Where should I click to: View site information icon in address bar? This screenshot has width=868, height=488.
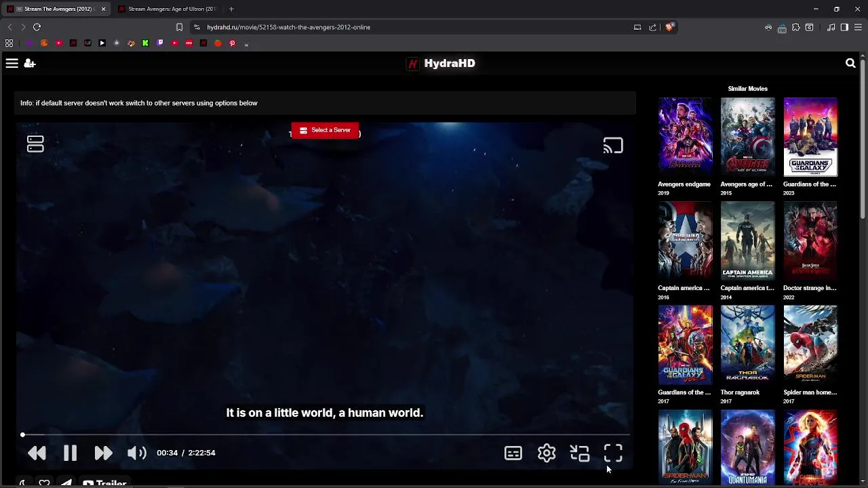[197, 27]
